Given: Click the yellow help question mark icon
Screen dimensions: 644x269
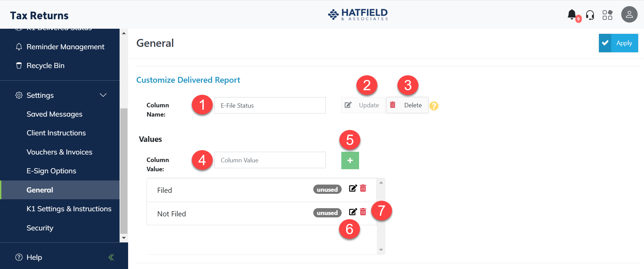Looking at the screenshot, I should coord(434,106).
